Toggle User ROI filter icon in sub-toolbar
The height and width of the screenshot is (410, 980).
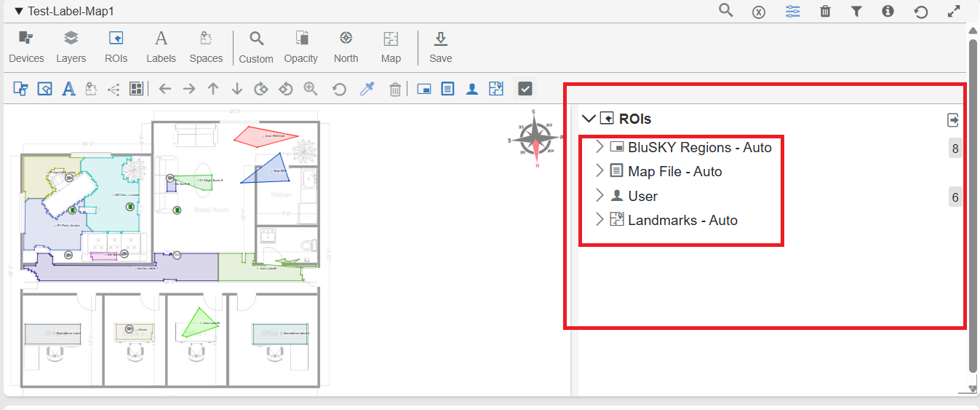472,89
